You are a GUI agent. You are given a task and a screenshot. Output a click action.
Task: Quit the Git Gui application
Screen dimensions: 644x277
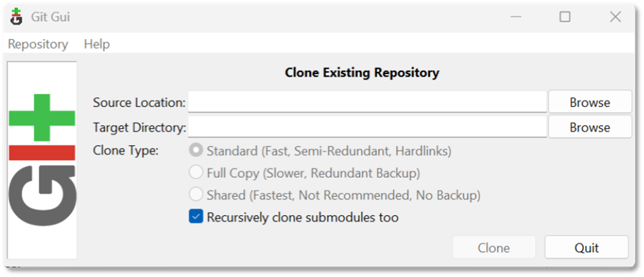pyautogui.click(x=586, y=248)
